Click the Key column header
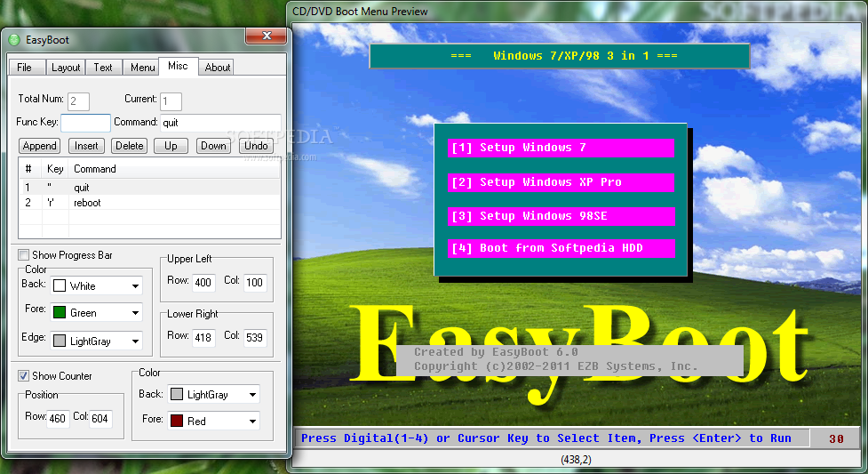The height and width of the screenshot is (474, 868). click(x=55, y=169)
